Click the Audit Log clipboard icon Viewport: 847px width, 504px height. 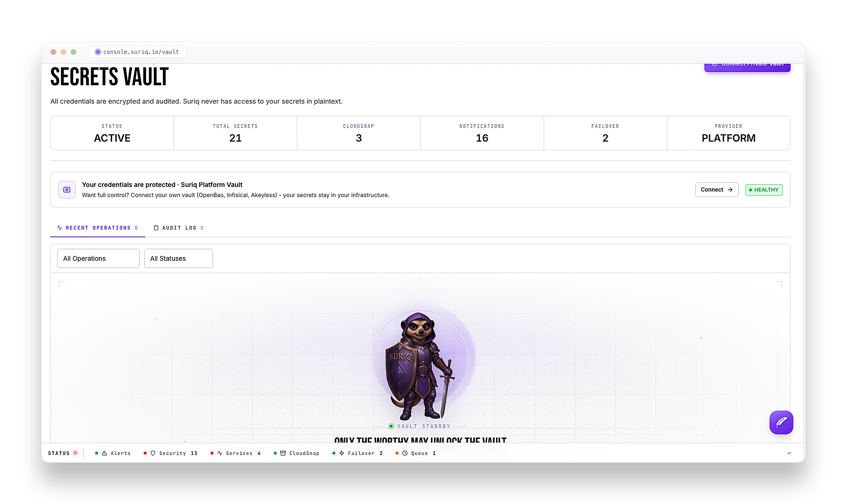point(156,227)
